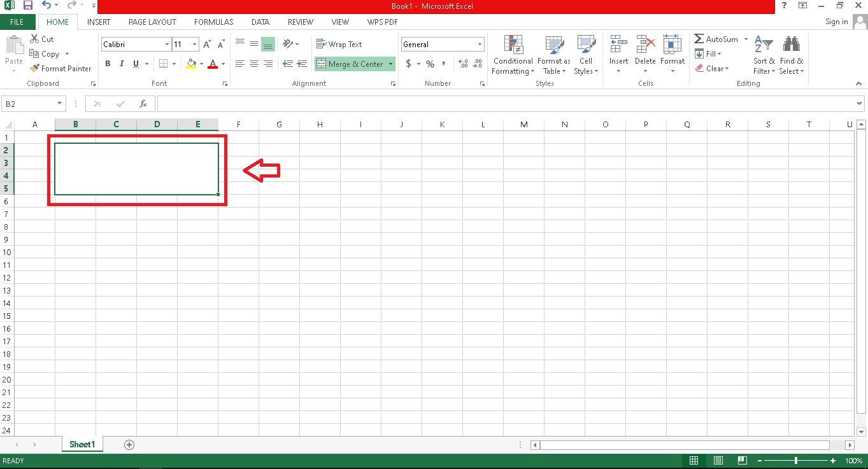Click the Increase Decimal icon
868x469 pixels.
pos(463,64)
